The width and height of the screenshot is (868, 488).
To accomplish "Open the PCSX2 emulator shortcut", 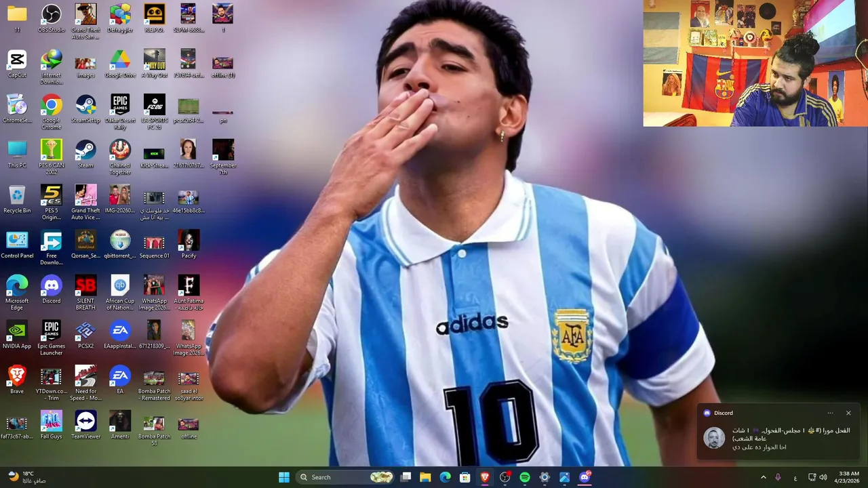I will (x=85, y=335).
